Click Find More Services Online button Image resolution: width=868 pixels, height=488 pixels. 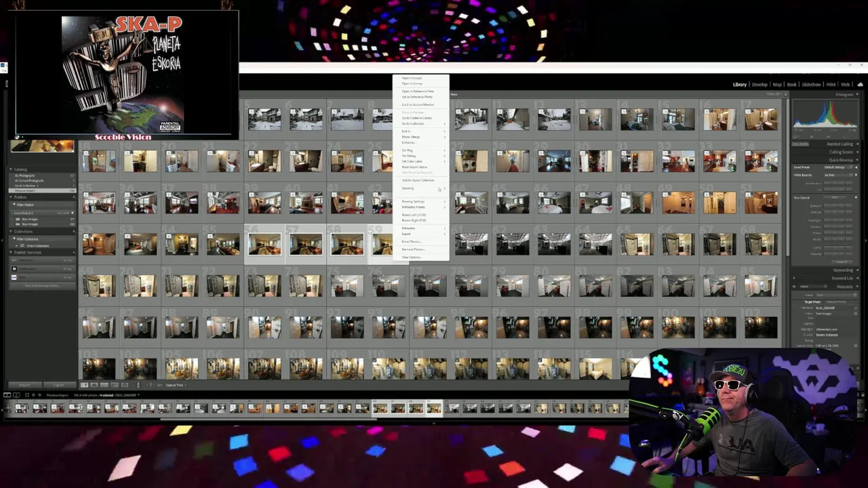[42, 285]
